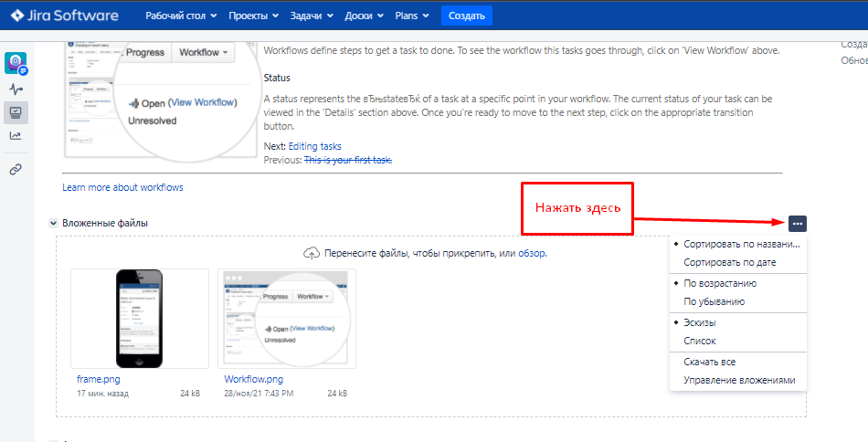Screen dimensions: 868x442
Task: Open the Рабочий стол dropdown menu
Action: [x=181, y=16]
